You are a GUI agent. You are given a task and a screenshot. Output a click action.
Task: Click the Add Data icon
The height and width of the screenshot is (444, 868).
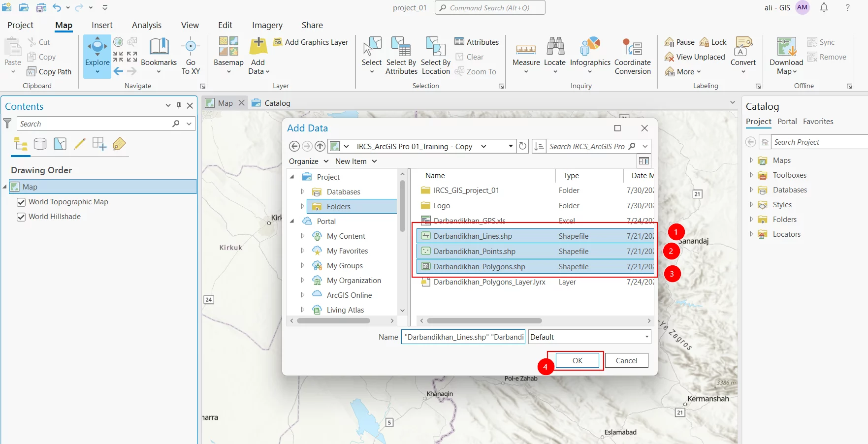click(258, 46)
